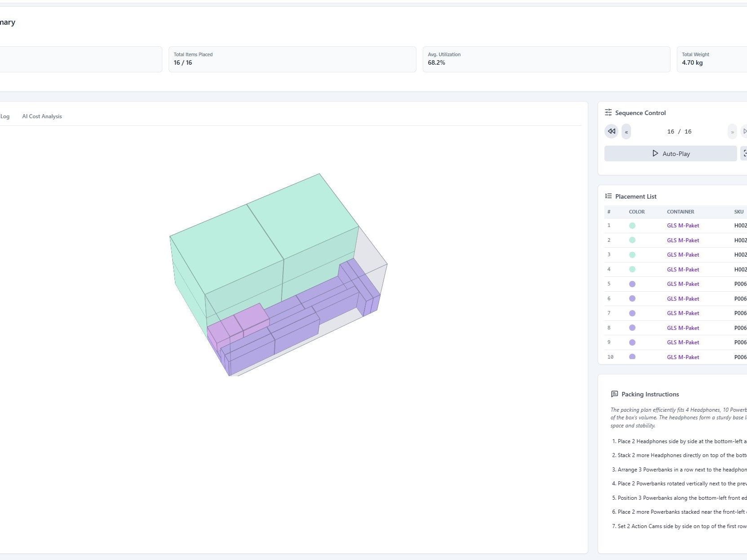
Task: Start the Auto-Play sequence
Action: pos(671,154)
